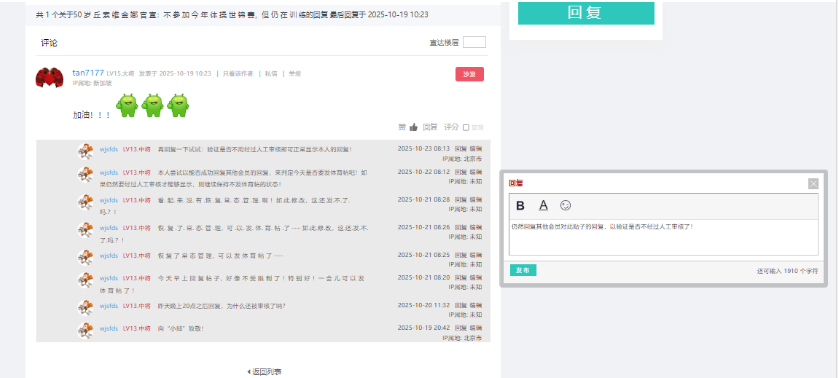Click 评分 to rate tan7177's comment

452,127
